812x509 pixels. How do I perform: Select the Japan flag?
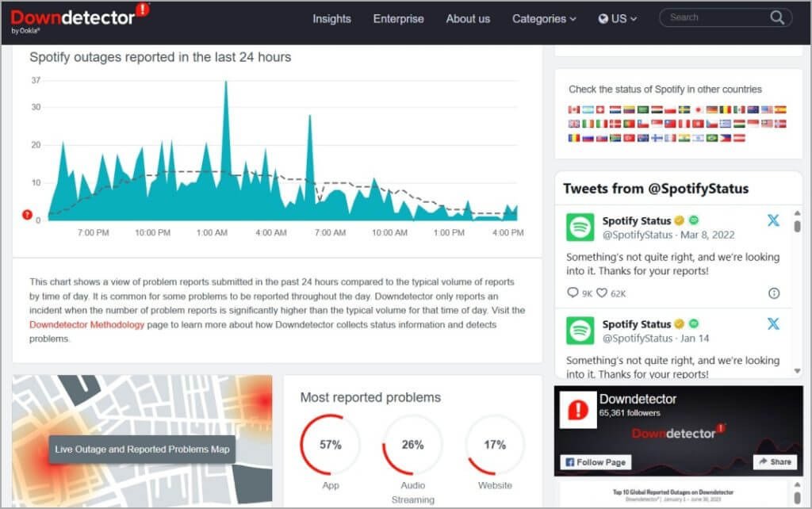[x=698, y=109]
